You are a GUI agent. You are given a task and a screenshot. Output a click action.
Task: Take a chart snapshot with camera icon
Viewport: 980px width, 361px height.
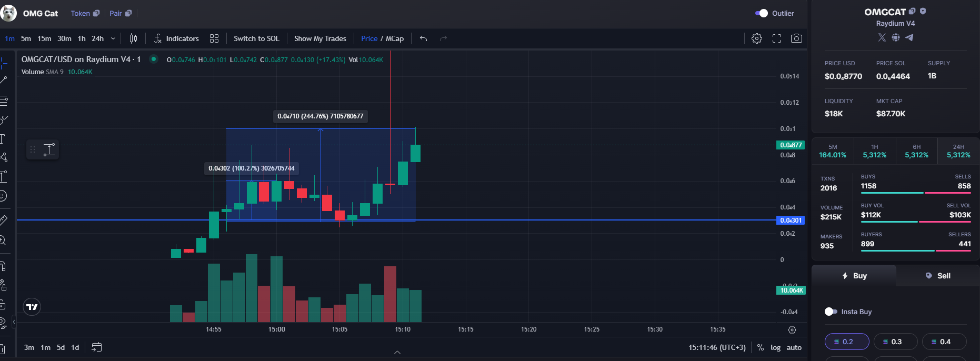(797, 38)
